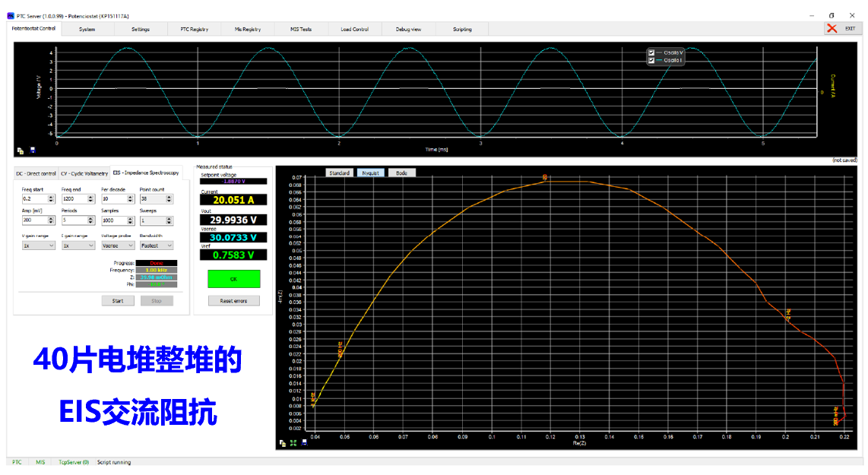Click the red X EXIT icon

tap(832, 28)
